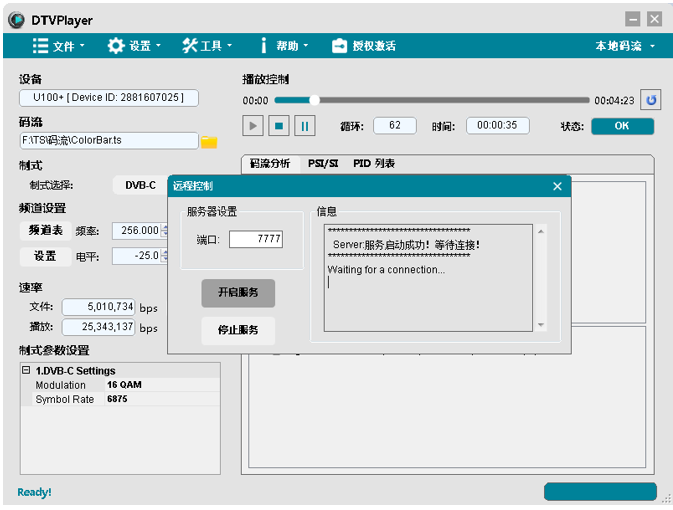This screenshot has height=510, width=673.
Task: Click the total duration 00:04:23 label
Action: click(614, 100)
